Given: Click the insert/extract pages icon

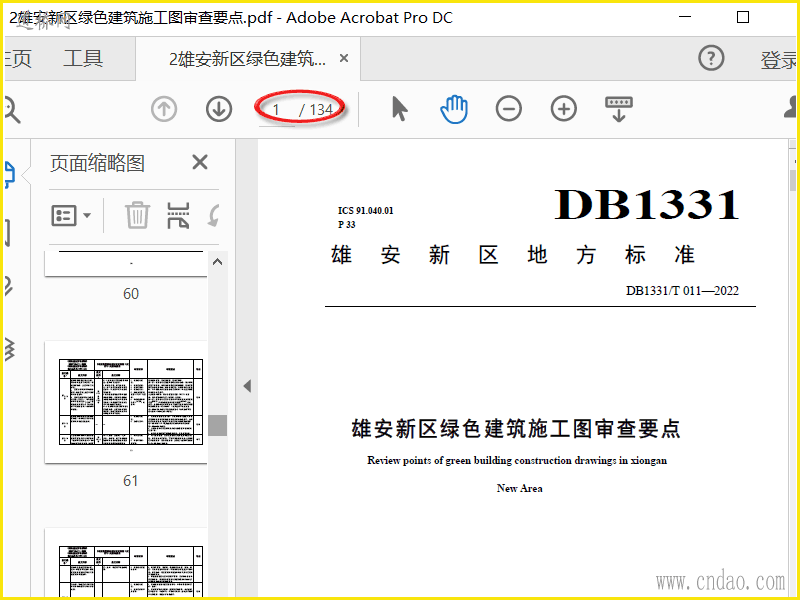Looking at the screenshot, I should tap(179, 215).
